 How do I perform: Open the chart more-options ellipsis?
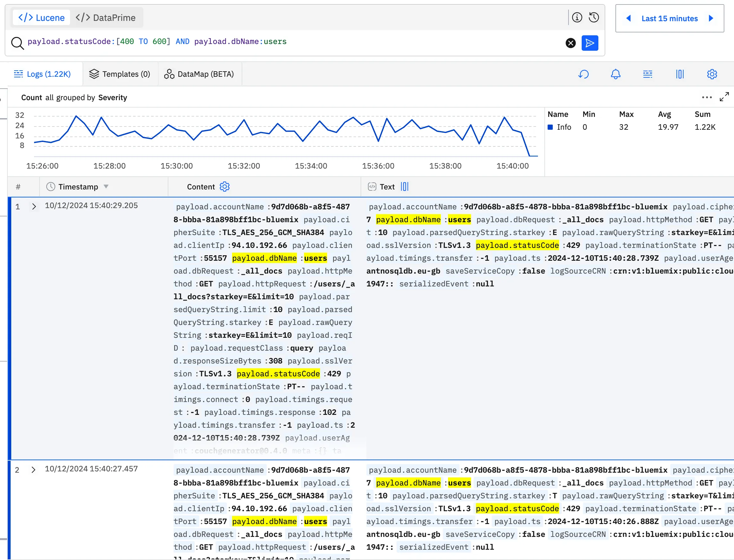click(707, 97)
